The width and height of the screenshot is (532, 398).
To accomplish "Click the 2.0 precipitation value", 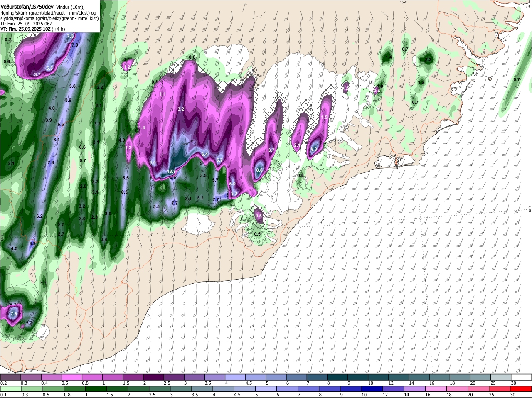I will pos(83,186).
